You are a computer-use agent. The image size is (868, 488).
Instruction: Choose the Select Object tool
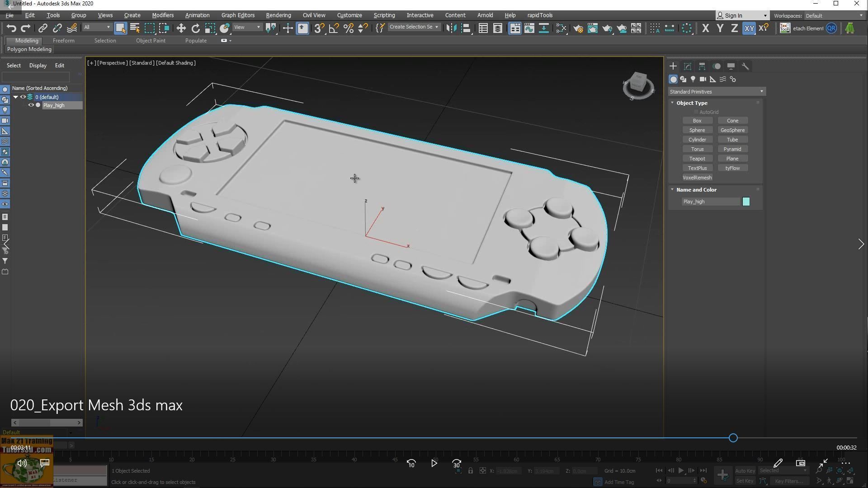click(x=120, y=28)
